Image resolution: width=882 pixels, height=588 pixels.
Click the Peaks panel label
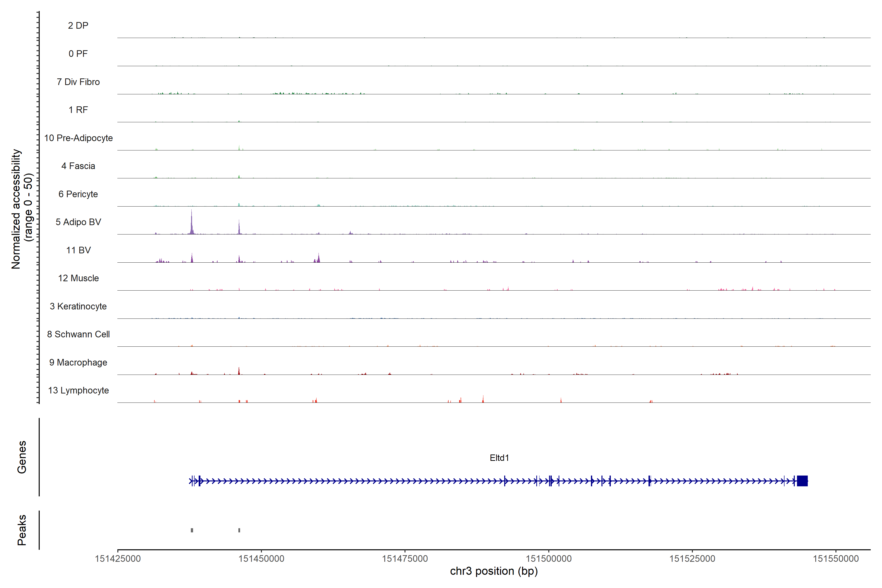point(22,530)
